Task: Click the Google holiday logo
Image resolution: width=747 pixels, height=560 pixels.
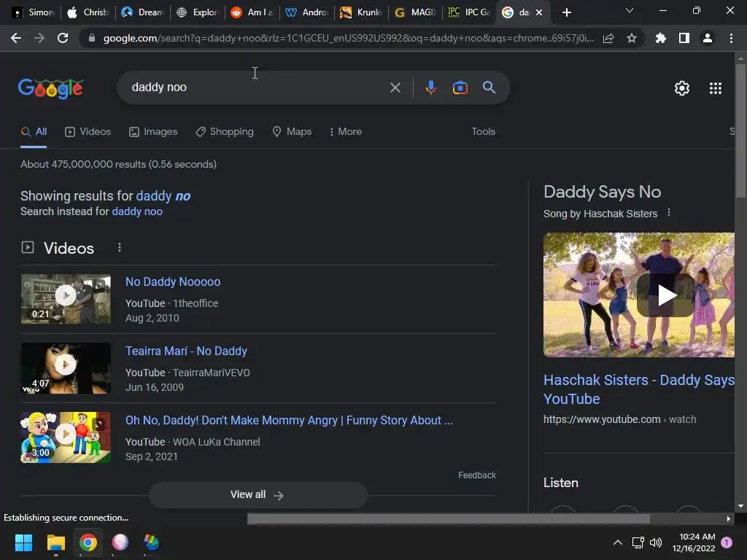Action: tap(51, 88)
